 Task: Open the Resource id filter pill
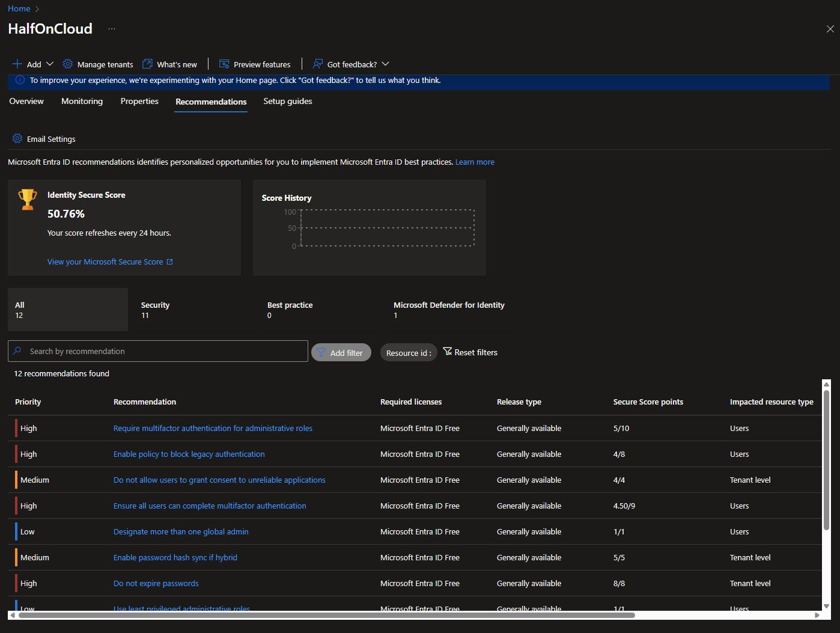(x=409, y=353)
